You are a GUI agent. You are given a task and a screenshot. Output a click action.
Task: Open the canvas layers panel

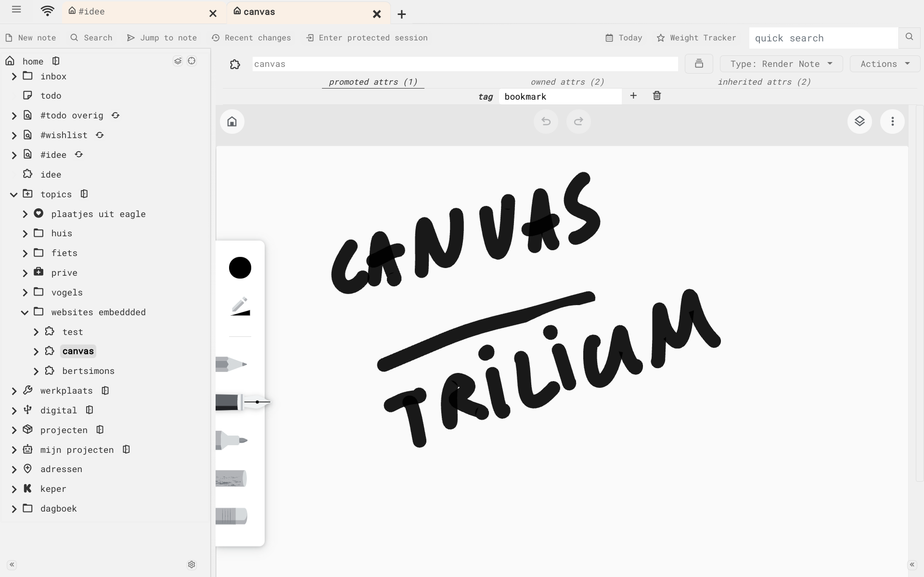coord(860,121)
